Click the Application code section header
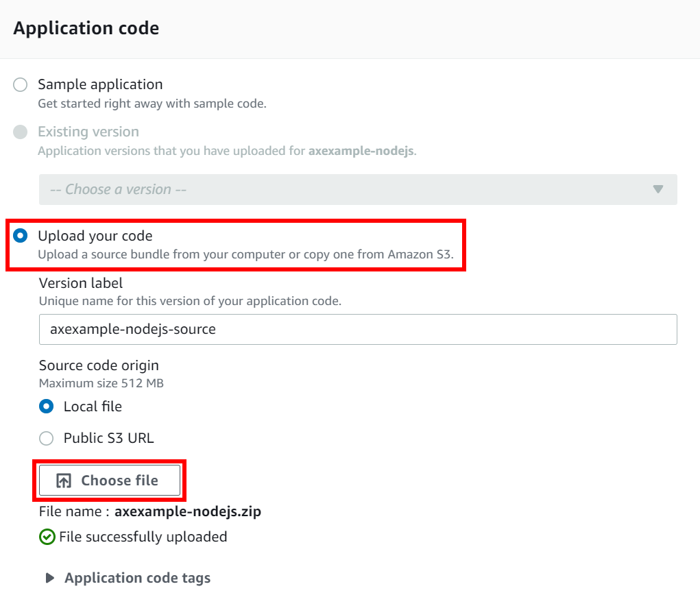This screenshot has height=606, width=700. (x=85, y=27)
